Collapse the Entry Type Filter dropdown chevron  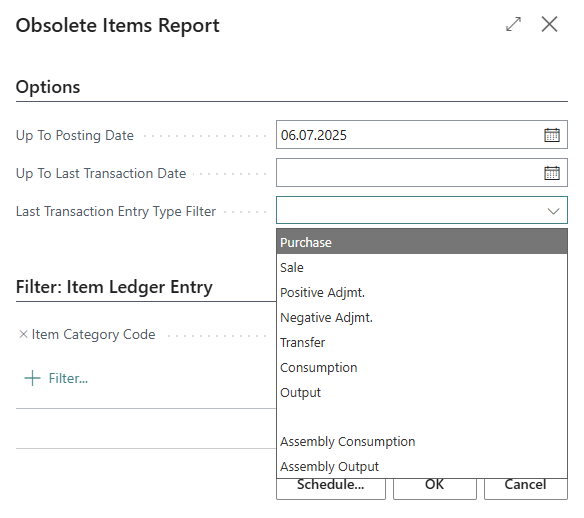click(x=553, y=211)
